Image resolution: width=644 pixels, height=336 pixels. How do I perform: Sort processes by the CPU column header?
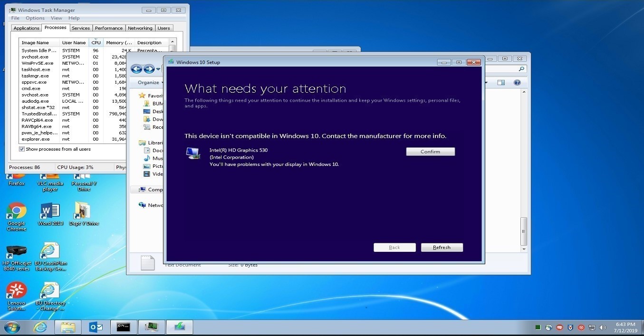(96, 42)
